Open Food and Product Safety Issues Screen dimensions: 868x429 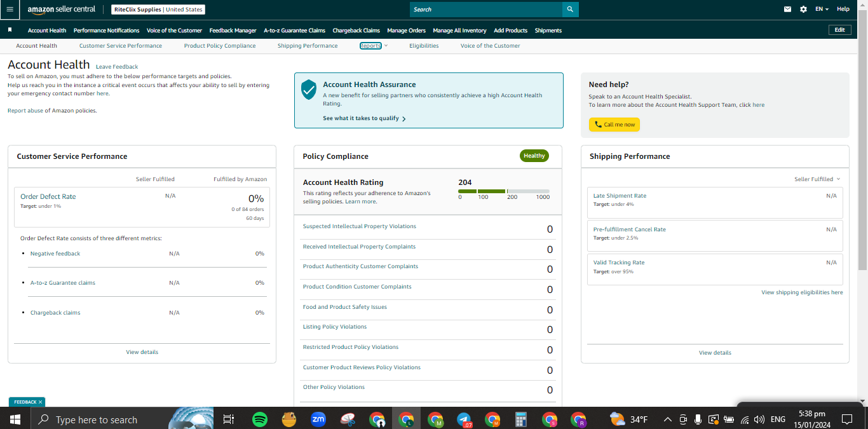pos(345,307)
